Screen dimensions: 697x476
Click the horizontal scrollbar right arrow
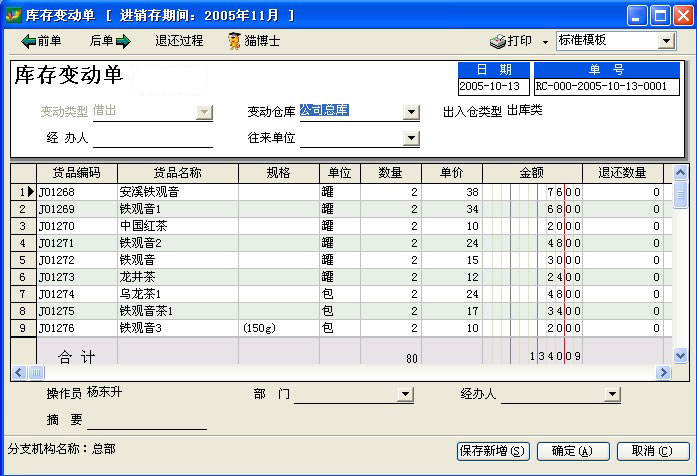coord(662,372)
